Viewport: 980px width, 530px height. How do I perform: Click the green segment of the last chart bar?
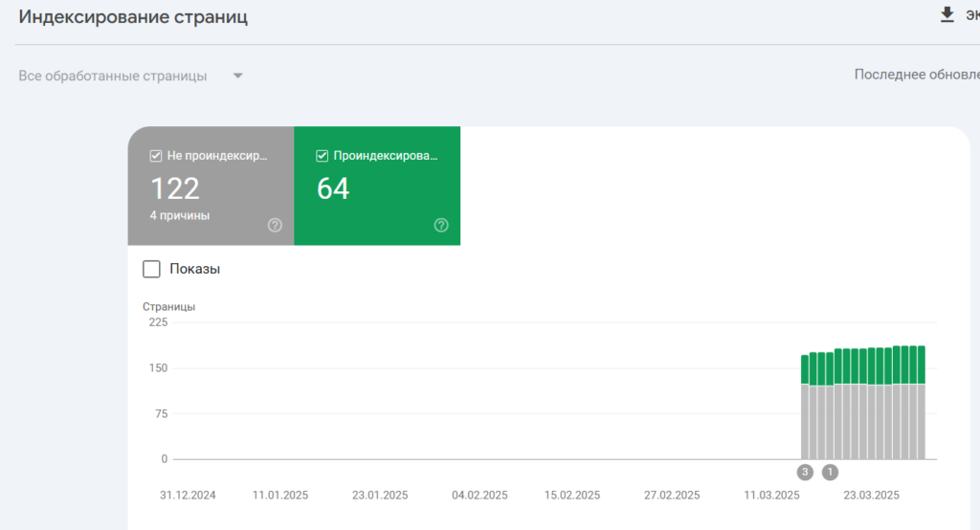[x=921, y=364]
